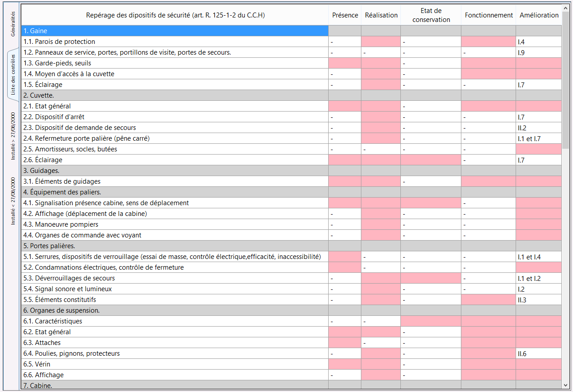Click Fonctionnement cell for Signal sonore et lumineux
The height and width of the screenshot is (392, 573).
tap(488, 289)
